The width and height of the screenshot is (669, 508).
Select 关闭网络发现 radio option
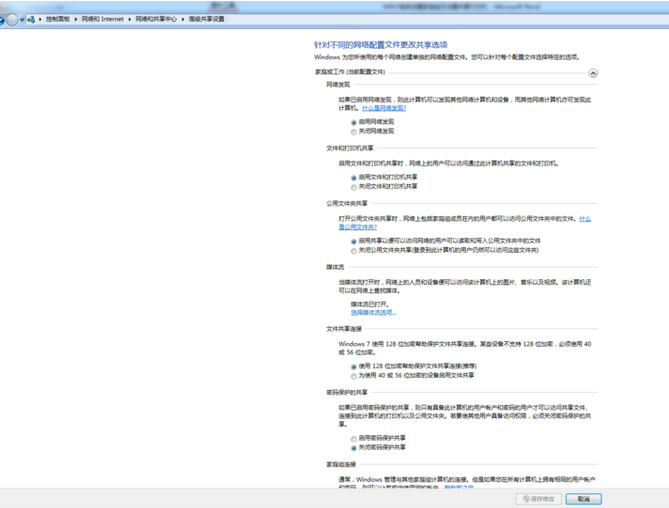[354, 131]
